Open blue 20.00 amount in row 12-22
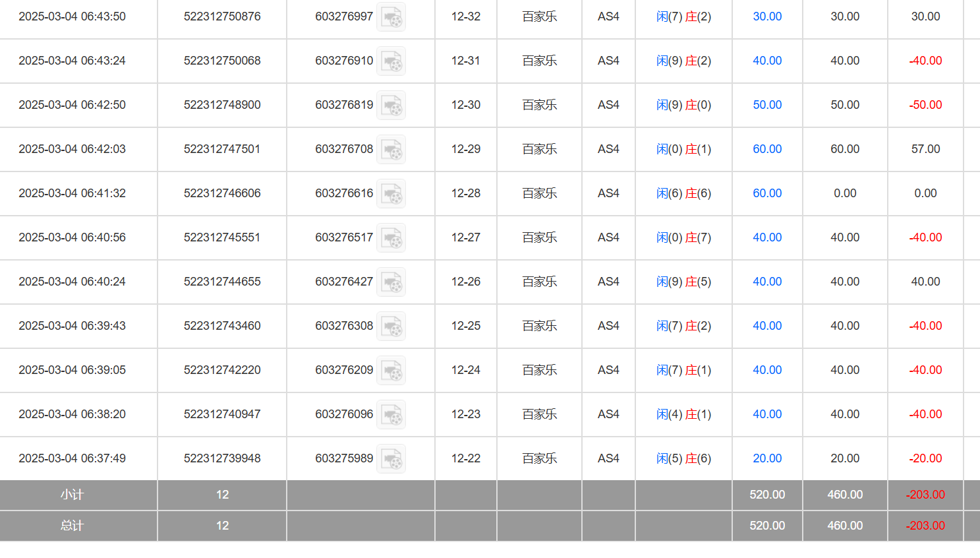Image resolution: width=980 pixels, height=558 pixels. (x=767, y=458)
